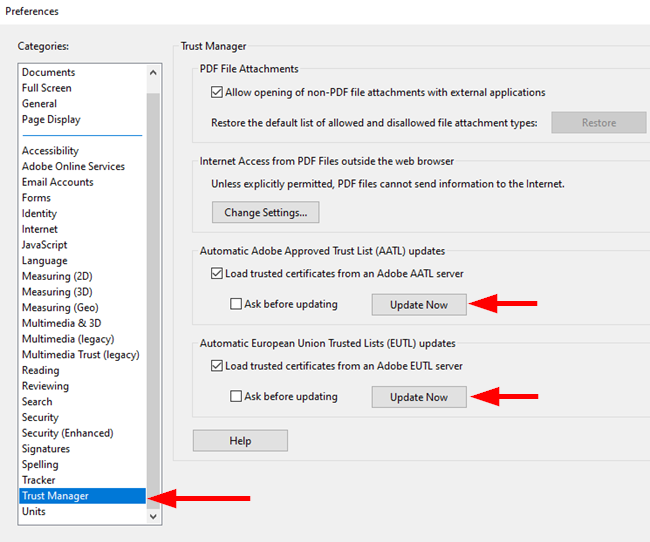Uncheck Allow opening of non-PDF file attachments
This screenshot has width=650, height=542.
tap(216, 92)
